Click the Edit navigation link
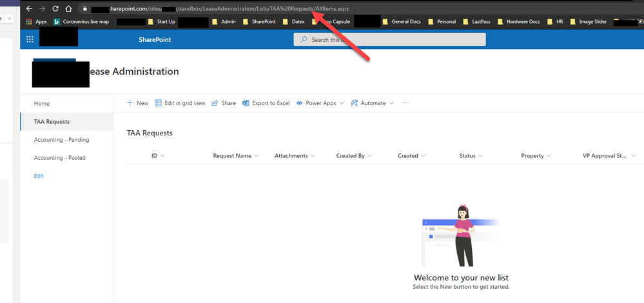 [39, 176]
